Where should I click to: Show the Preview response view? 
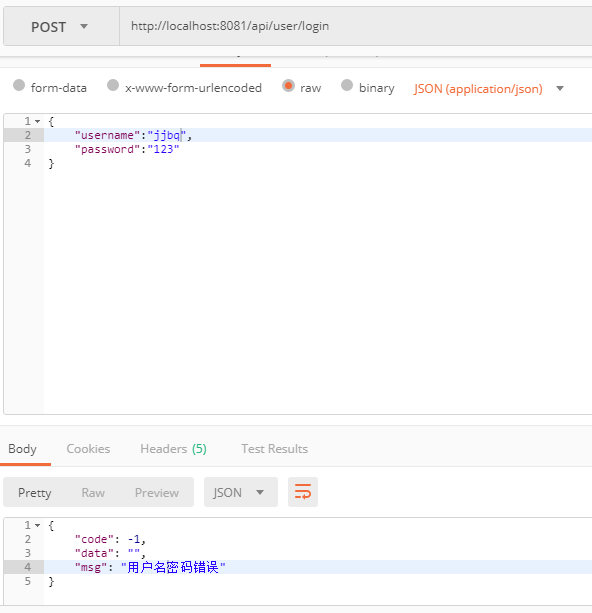[157, 493]
